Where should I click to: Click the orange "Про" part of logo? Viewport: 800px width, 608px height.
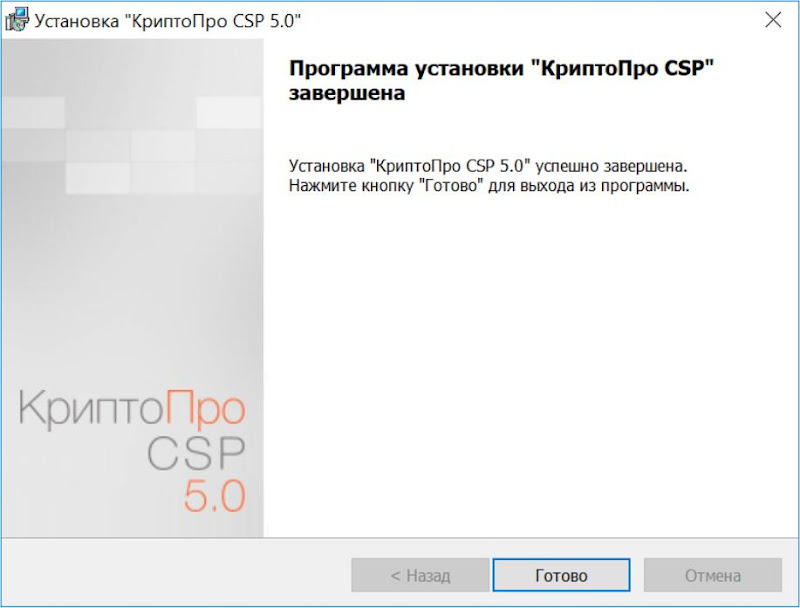[206, 411]
